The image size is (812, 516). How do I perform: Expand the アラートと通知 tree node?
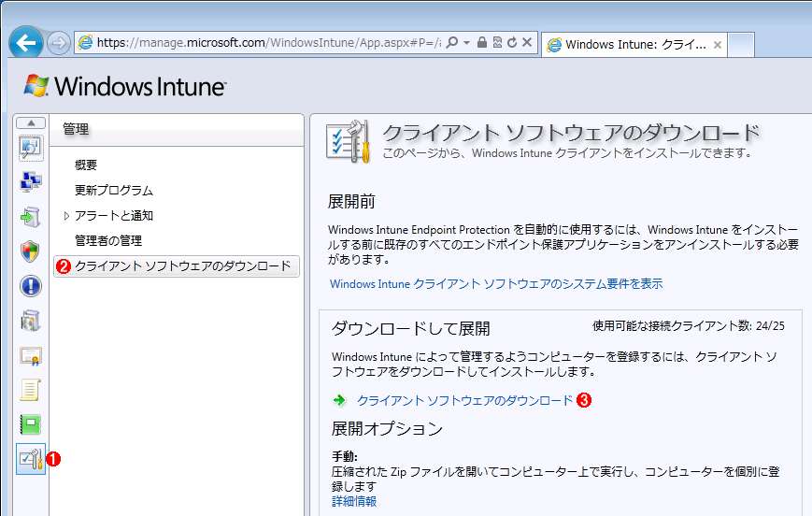pos(66,216)
